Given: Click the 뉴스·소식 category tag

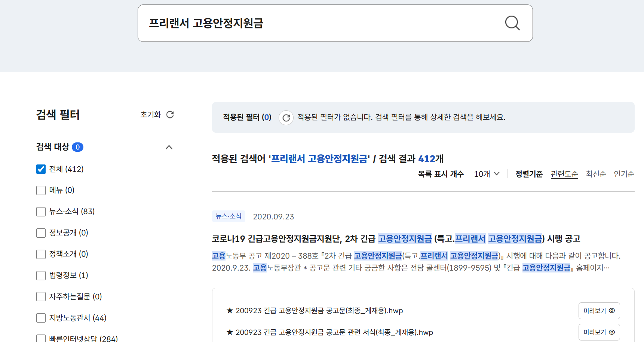Looking at the screenshot, I should coord(229,216).
